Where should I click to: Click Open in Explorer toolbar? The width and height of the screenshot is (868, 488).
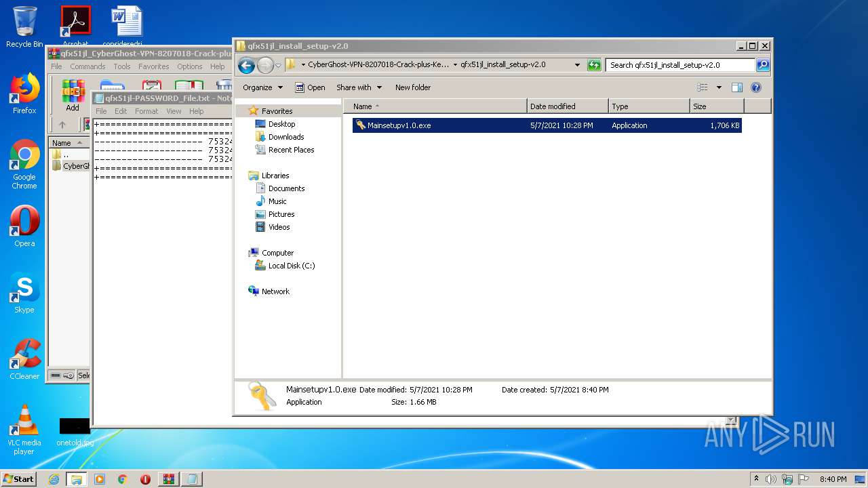[310, 87]
